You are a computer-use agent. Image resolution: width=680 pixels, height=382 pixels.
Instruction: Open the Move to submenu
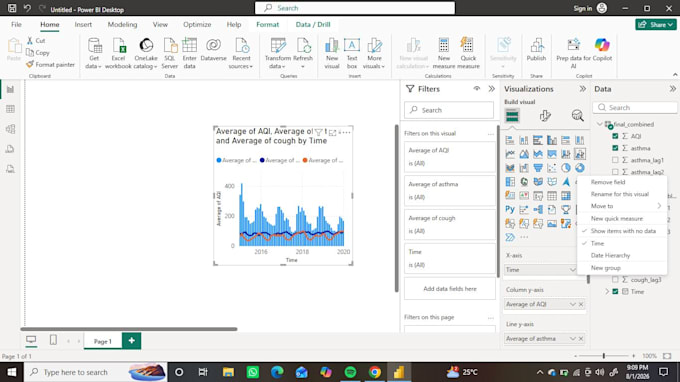point(623,206)
